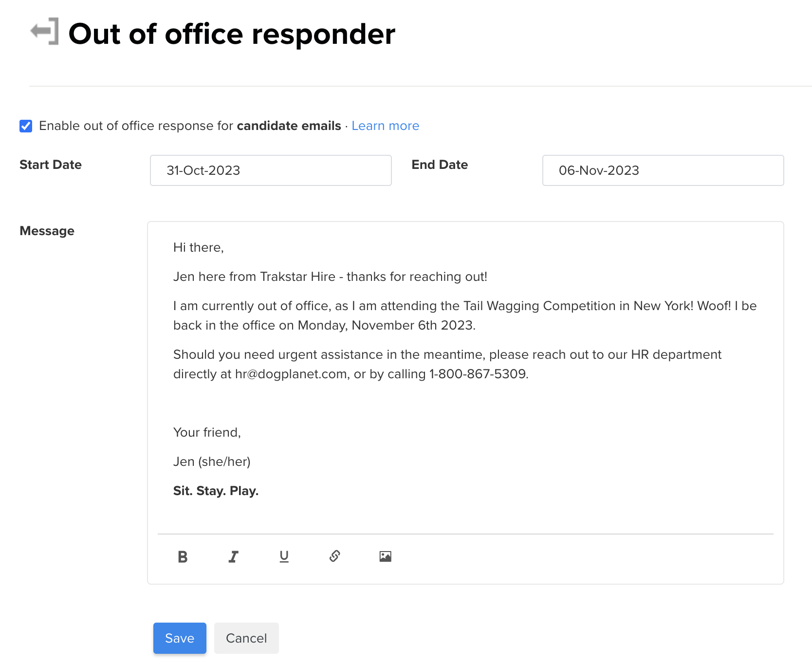Toggle italic formatting in message editor
The width and height of the screenshot is (812, 664).
pos(233,556)
